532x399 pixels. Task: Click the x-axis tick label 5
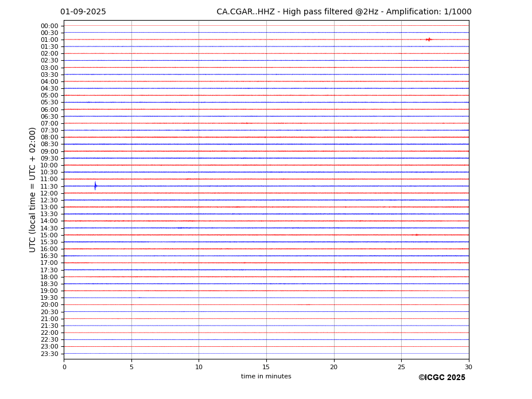(131, 367)
